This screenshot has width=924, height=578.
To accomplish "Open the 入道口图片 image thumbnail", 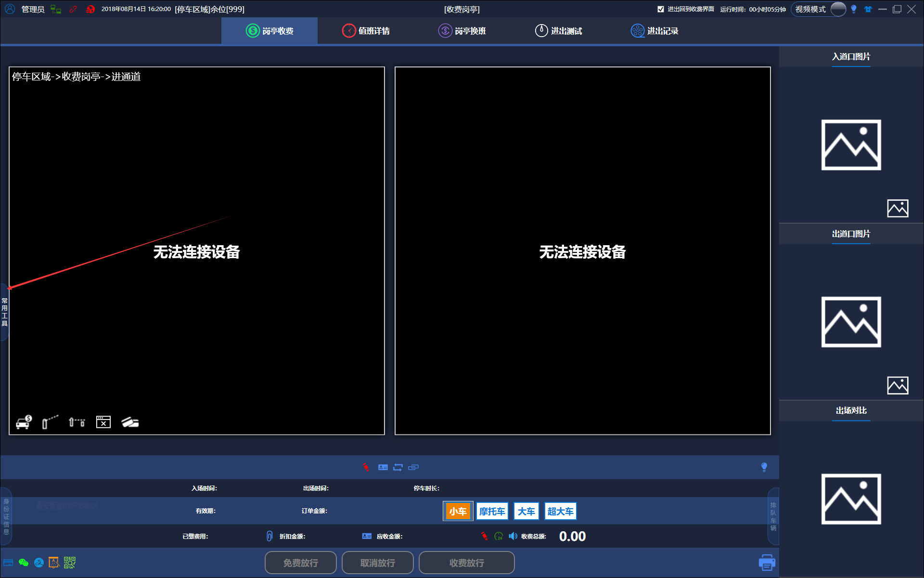I will [x=851, y=145].
